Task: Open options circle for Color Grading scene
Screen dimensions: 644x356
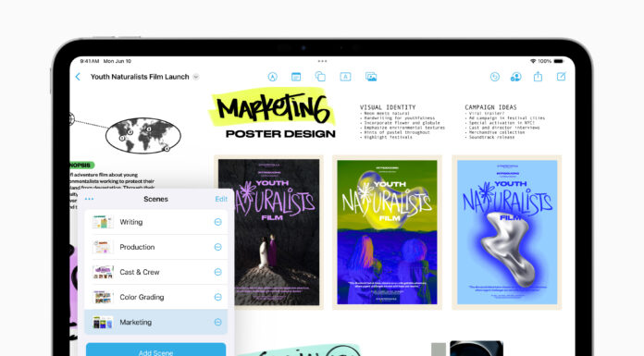Action: (x=218, y=297)
